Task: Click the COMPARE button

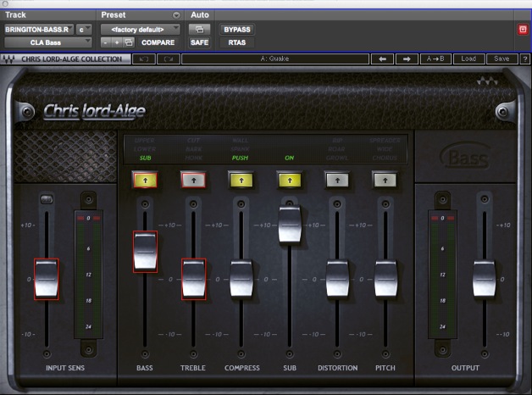Action: tap(158, 42)
